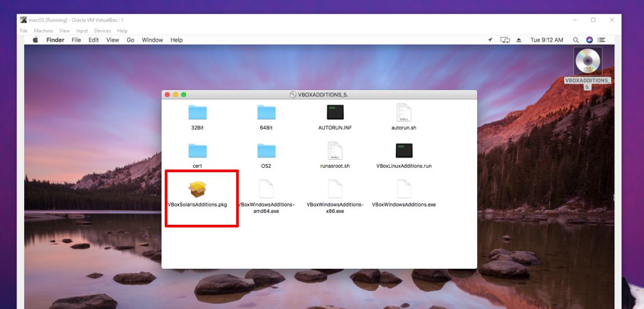Image resolution: width=644 pixels, height=309 pixels.
Task: Open the Window menu
Action: click(152, 40)
